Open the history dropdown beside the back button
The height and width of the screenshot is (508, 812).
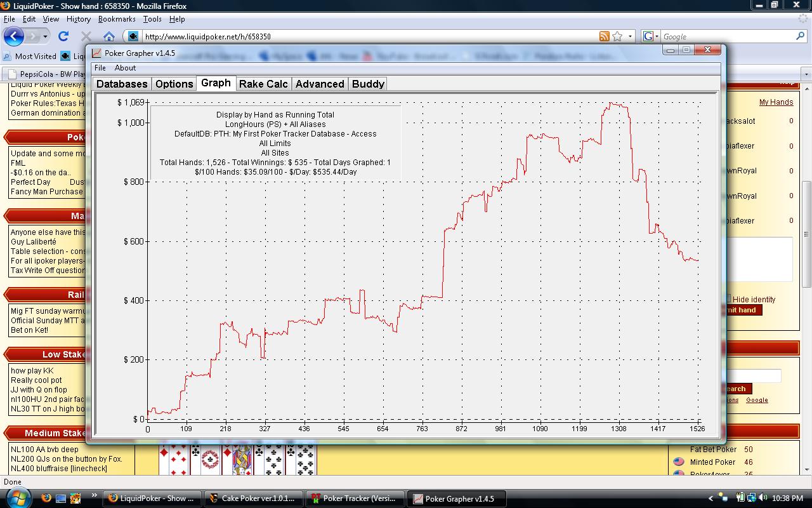[x=45, y=37]
